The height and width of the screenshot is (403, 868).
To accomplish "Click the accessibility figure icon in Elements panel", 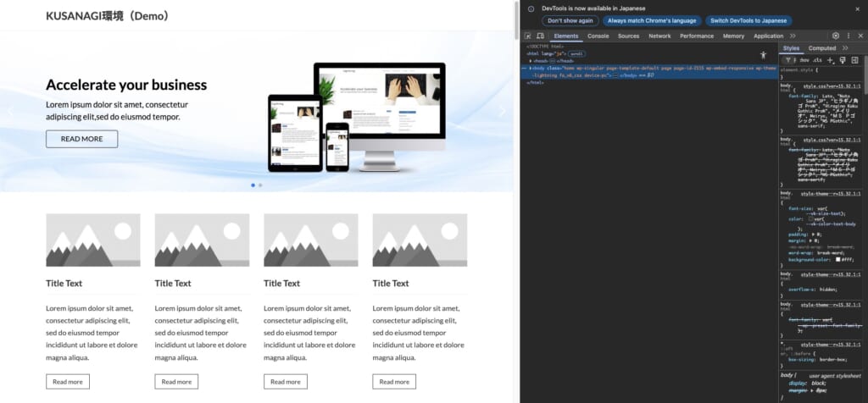I will [763, 54].
